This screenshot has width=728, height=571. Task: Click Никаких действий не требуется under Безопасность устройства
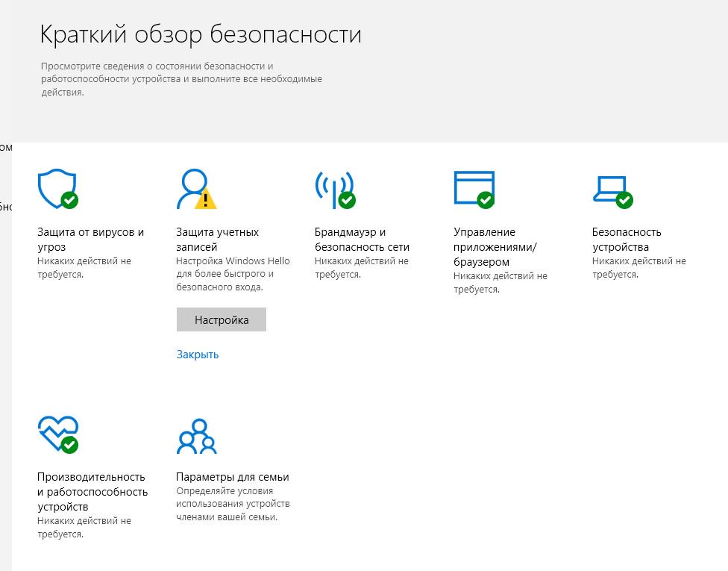(638, 268)
